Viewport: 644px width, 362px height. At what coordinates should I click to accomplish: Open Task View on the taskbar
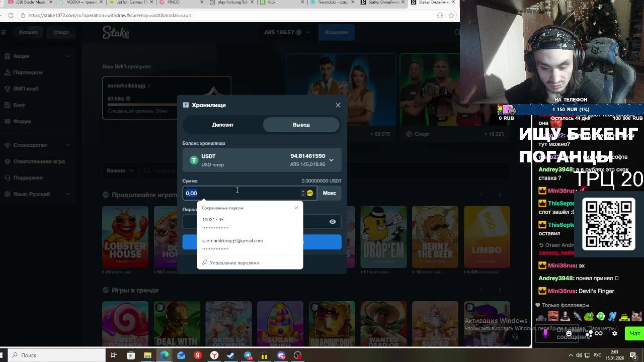(x=114, y=355)
